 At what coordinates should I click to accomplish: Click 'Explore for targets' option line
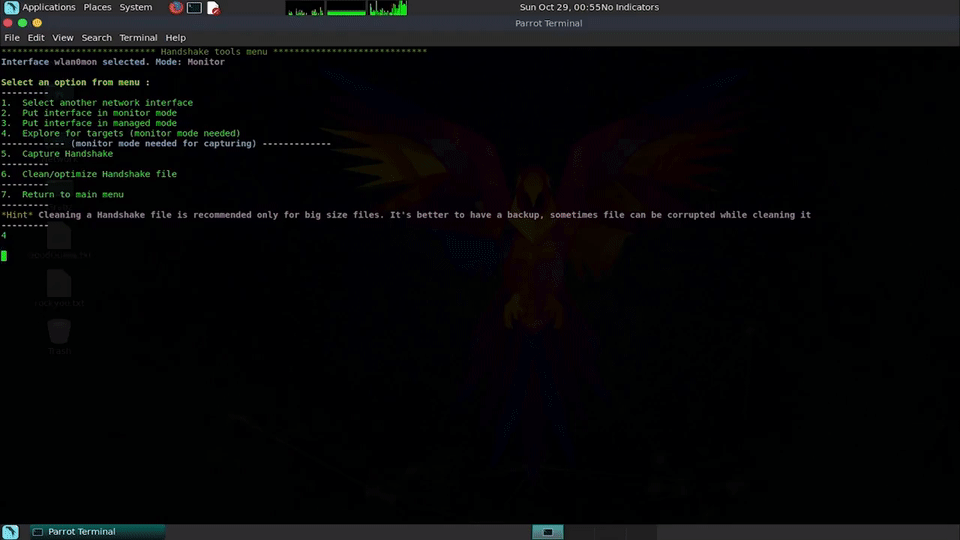121,133
